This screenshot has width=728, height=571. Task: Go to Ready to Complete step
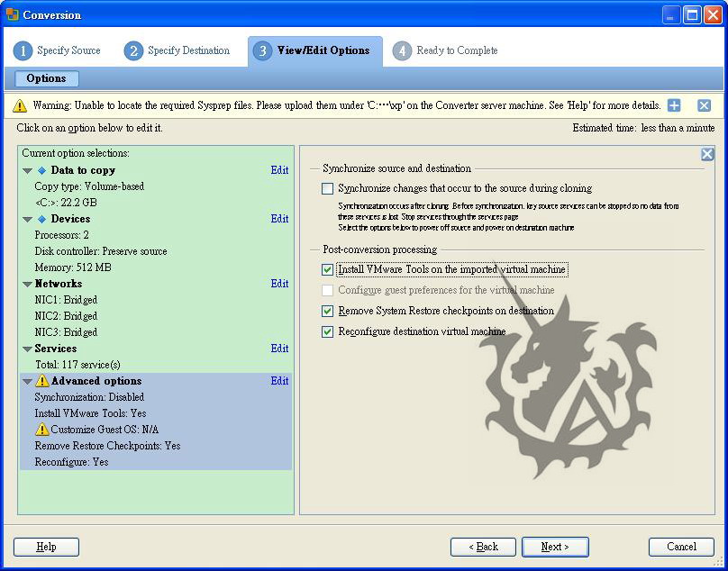click(457, 50)
